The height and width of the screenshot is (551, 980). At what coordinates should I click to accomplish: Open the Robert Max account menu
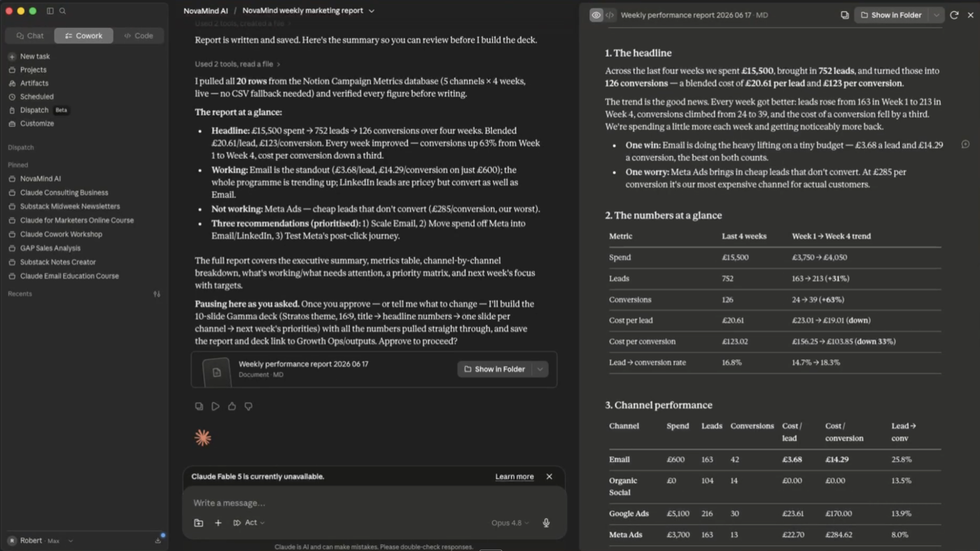tap(40, 540)
